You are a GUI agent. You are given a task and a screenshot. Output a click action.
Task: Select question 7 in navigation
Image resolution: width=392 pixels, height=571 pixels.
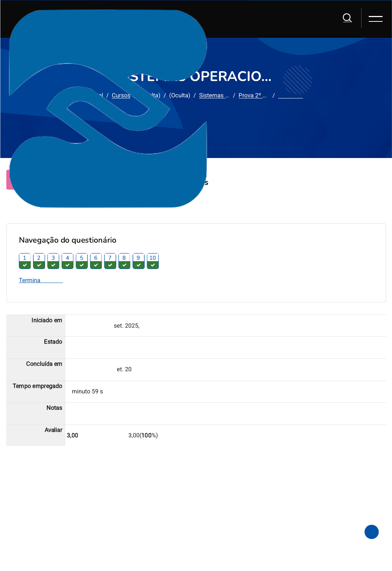pyautogui.click(x=110, y=261)
